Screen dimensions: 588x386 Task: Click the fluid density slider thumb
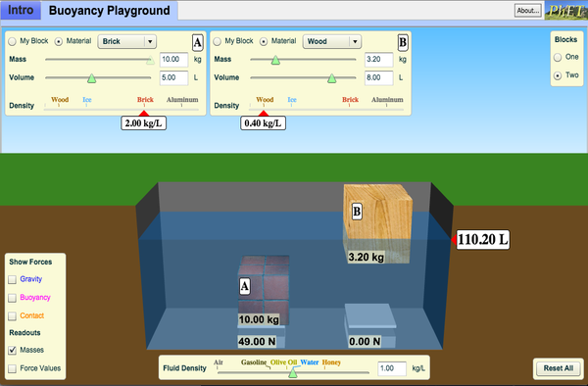[293, 373]
